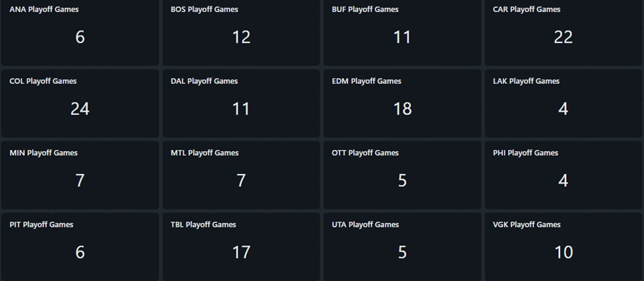This screenshot has width=644, height=281.
Task: Open the DAL Playoff Games panel header
Action: coord(204,81)
